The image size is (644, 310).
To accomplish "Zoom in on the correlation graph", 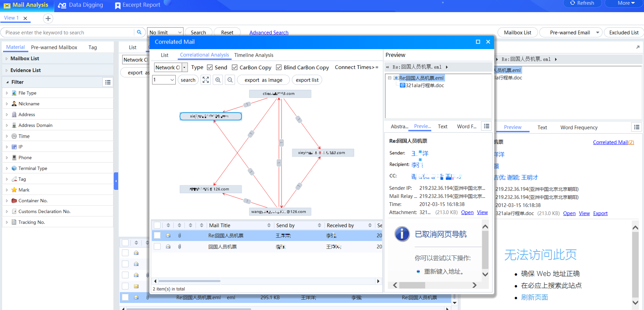I will pyautogui.click(x=218, y=80).
